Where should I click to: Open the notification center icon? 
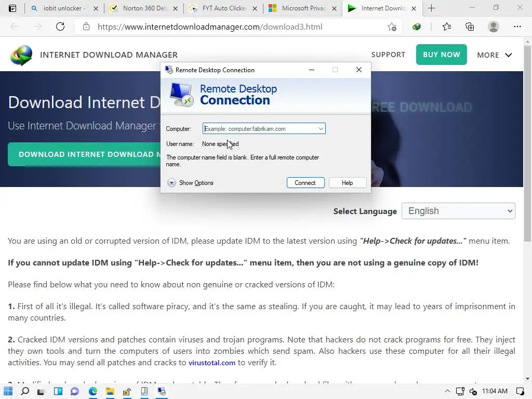[520, 392]
